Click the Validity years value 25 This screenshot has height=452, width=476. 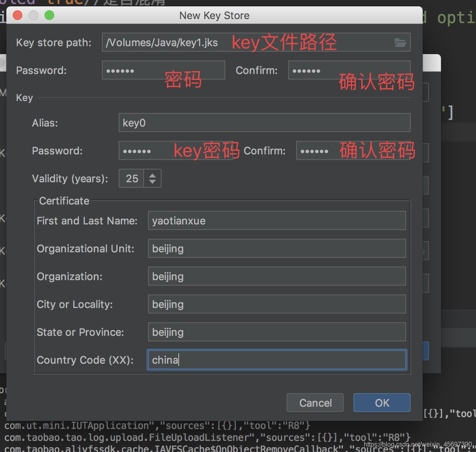pos(132,179)
